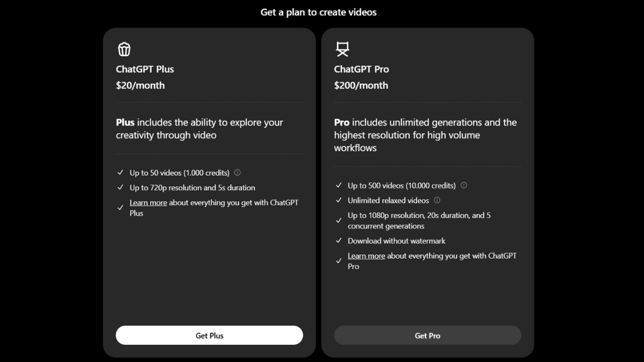Click checkmark beside Up to 50 videos
This screenshot has height=362, width=644.
120,173
